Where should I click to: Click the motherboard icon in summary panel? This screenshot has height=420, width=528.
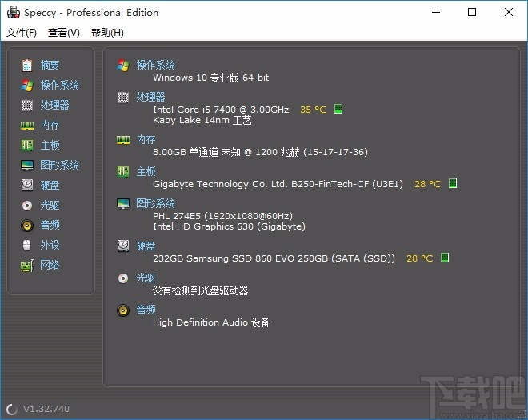[123, 172]
